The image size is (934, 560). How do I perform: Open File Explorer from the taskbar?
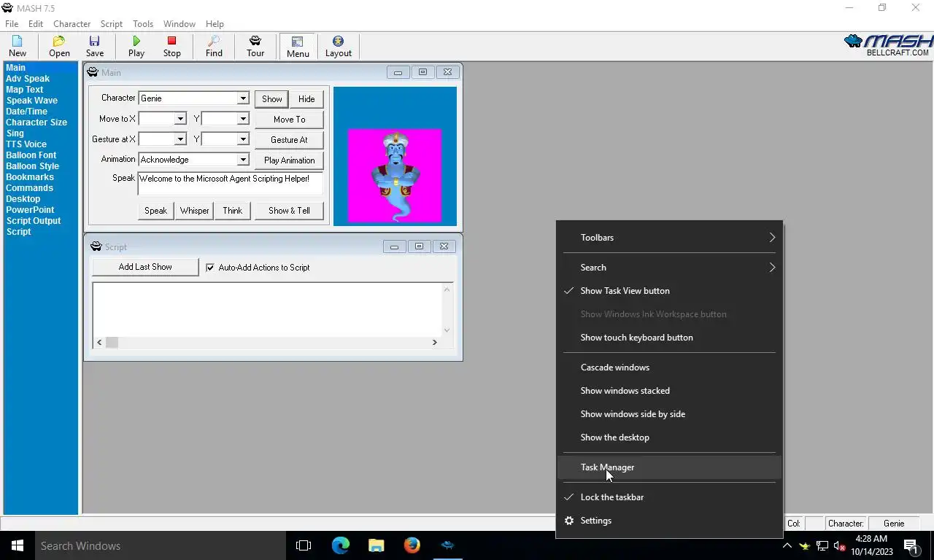coord(376,545)
